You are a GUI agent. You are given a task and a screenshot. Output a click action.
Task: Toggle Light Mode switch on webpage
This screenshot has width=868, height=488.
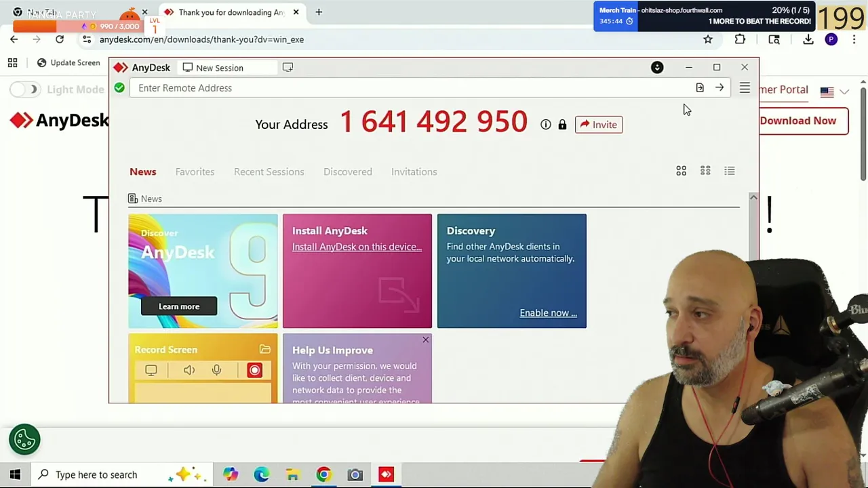25,89
